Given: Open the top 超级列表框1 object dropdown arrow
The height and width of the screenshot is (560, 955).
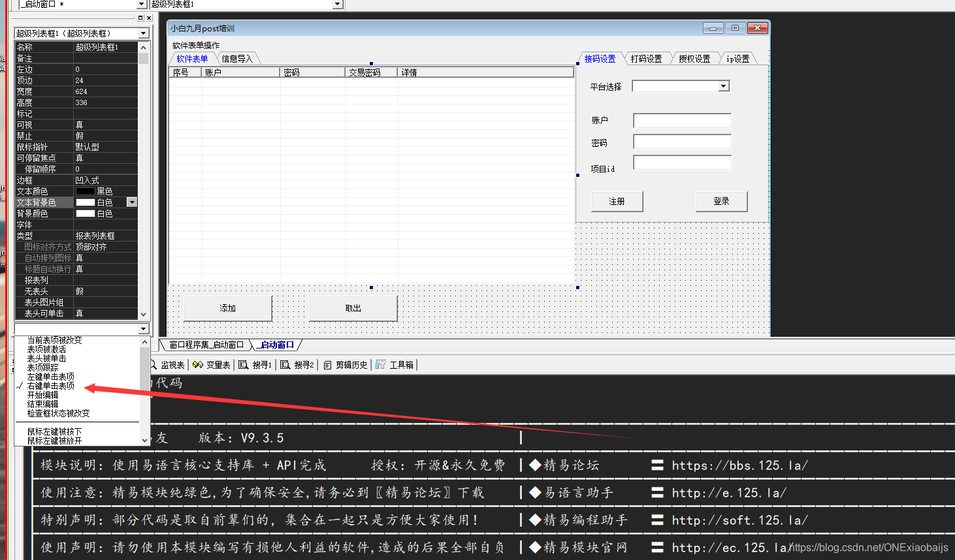Looking at the screenshot, I should click(x=337, y=5).
